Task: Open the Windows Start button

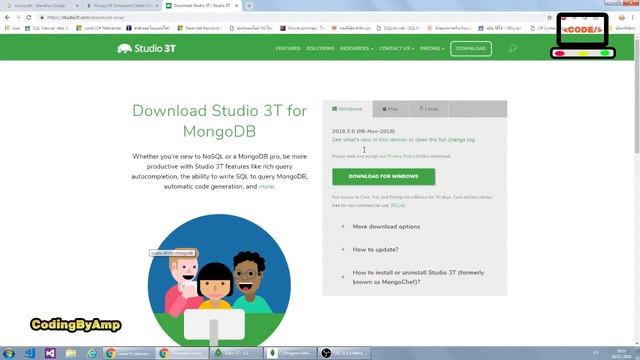Action: 9,353
